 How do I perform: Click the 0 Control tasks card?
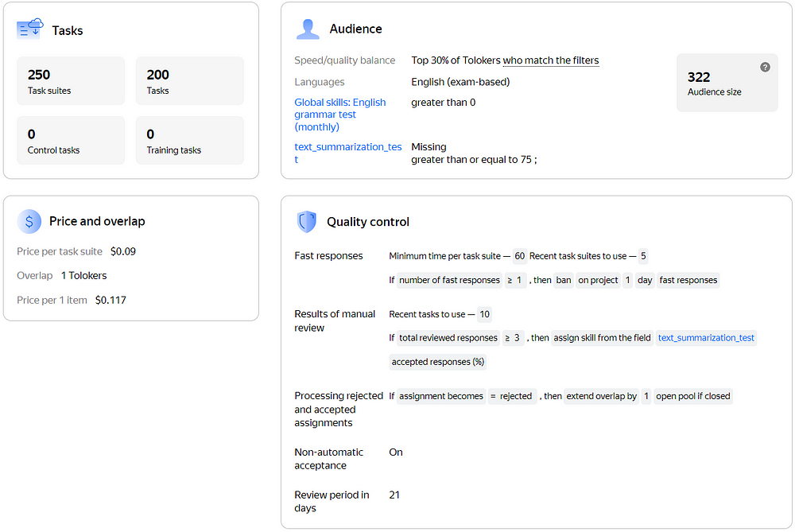click(x=71, y=141)
